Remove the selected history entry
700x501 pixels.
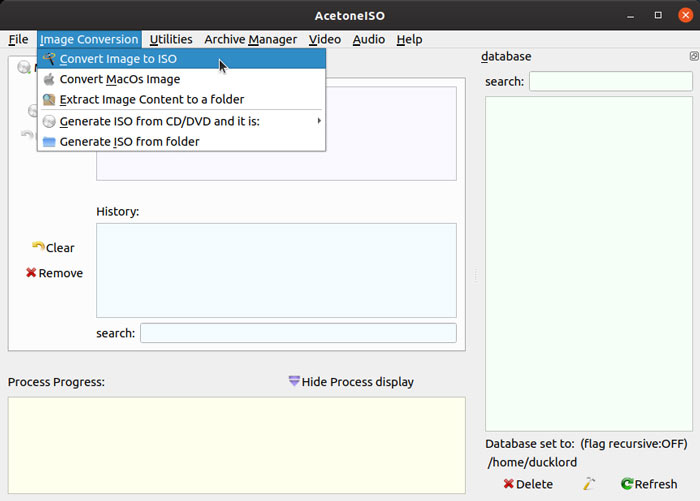(x=54, y=273)
